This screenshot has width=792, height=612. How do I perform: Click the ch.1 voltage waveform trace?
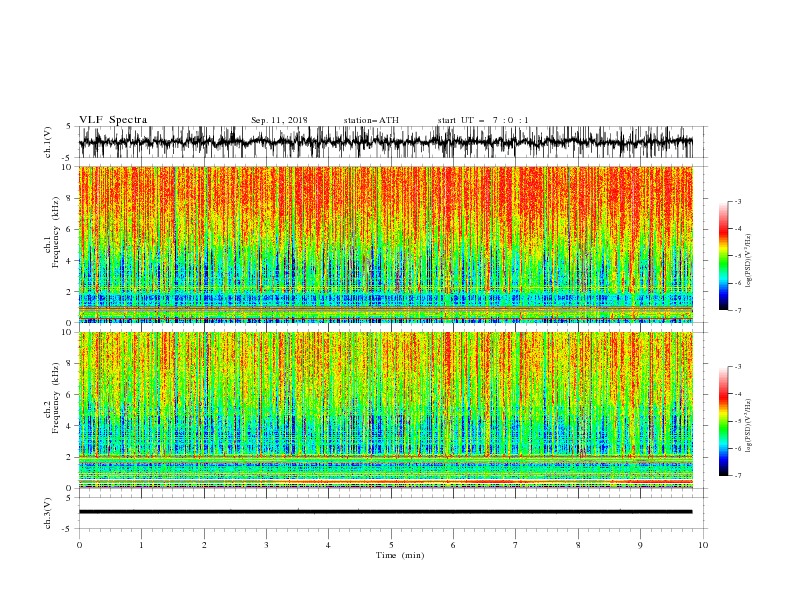385,142
